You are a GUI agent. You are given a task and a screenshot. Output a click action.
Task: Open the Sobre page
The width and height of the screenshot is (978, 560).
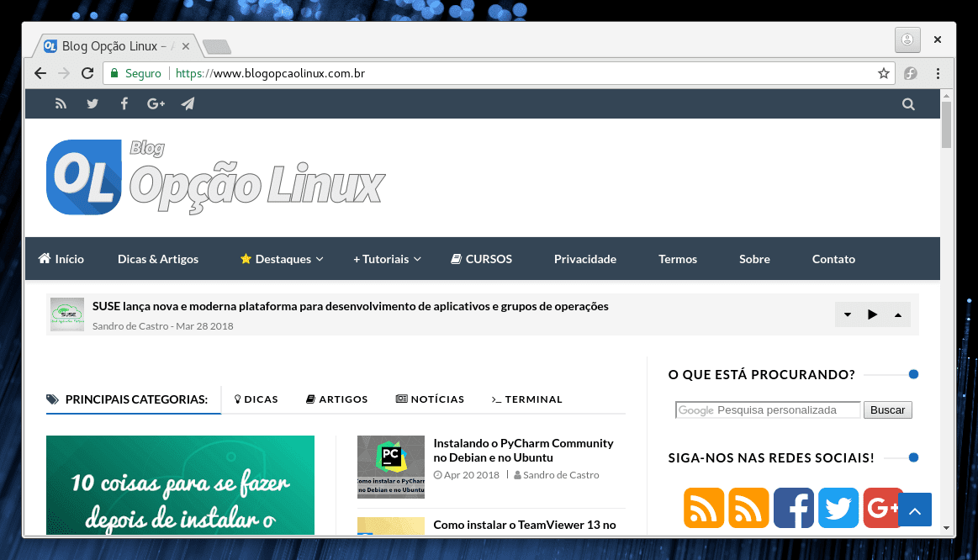754,259
